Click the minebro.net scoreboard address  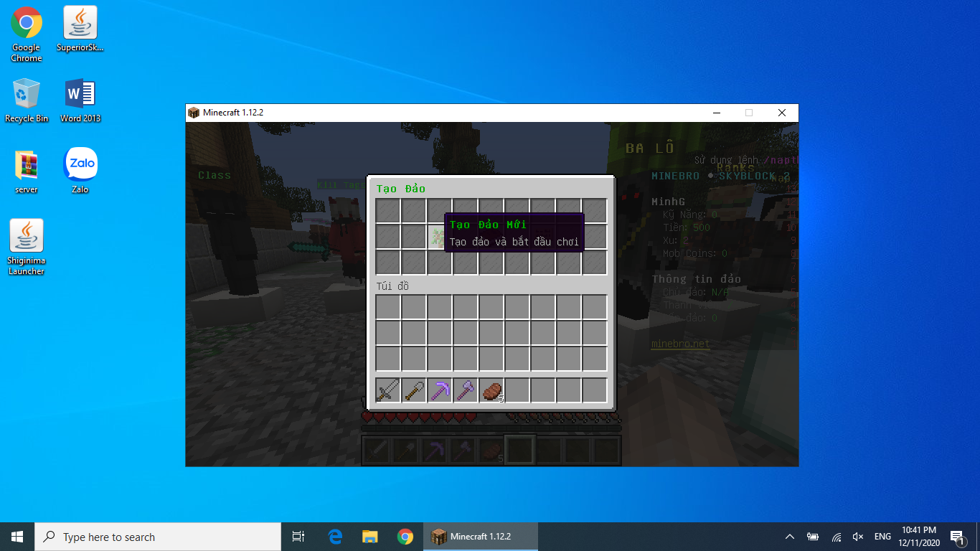(x=681, y=344)
